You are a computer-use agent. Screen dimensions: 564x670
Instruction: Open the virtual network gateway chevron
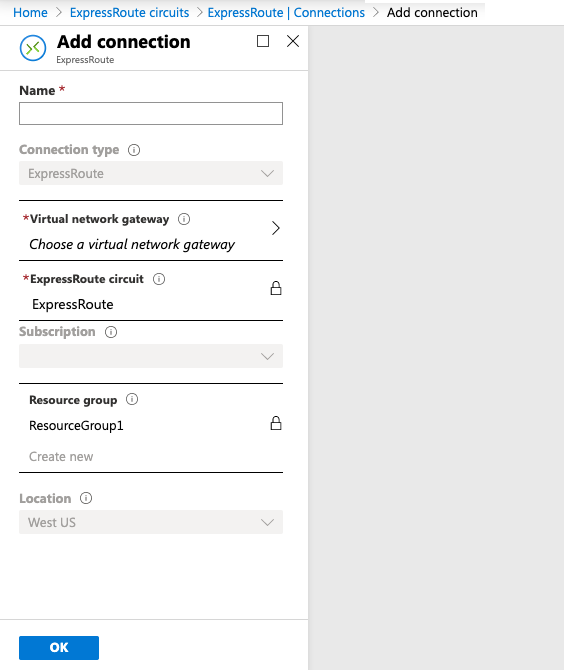[x=276, y=228]
